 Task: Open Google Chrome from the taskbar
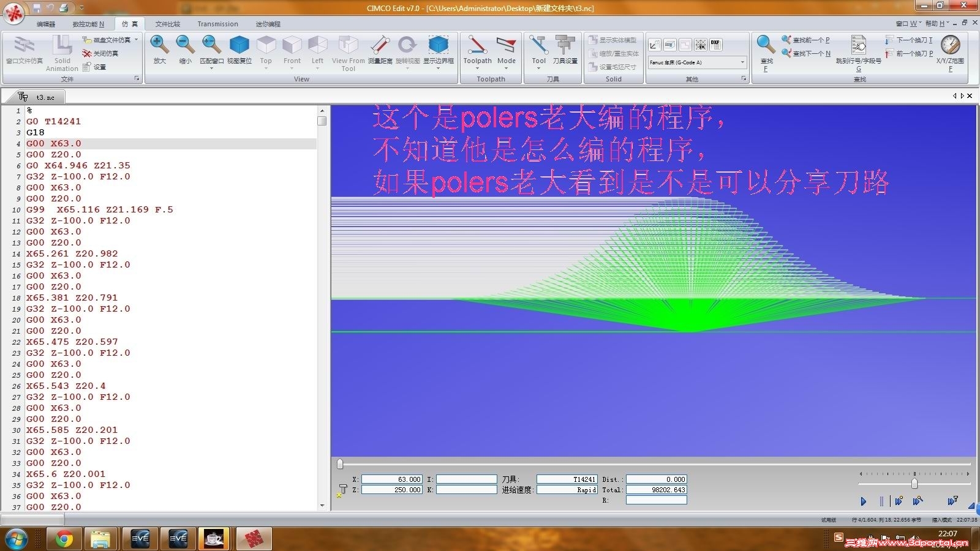tap(63, 539)
